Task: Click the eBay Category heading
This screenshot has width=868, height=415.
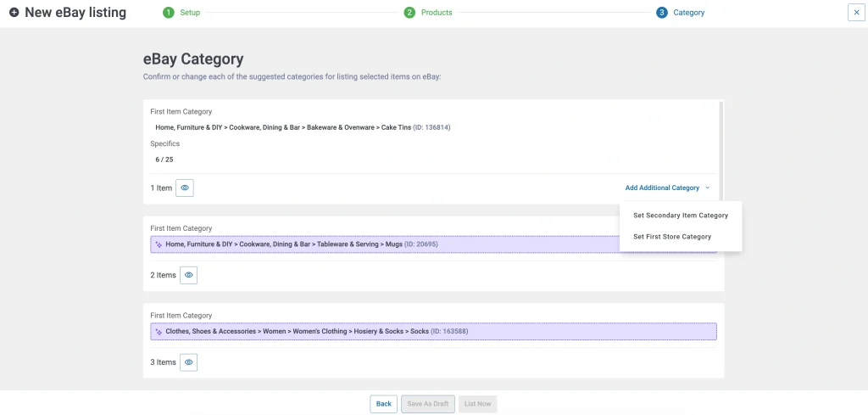Action: point(193,59)
